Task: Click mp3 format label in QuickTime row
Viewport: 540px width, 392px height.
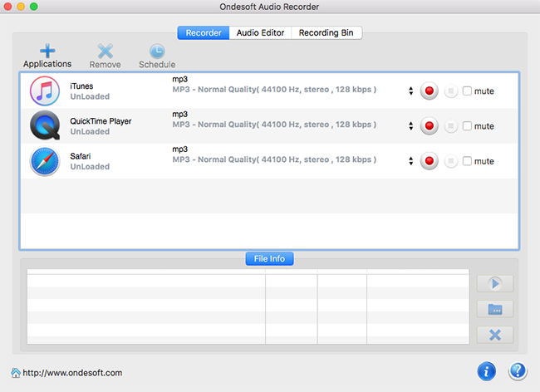Action: [x=179, y=115]
